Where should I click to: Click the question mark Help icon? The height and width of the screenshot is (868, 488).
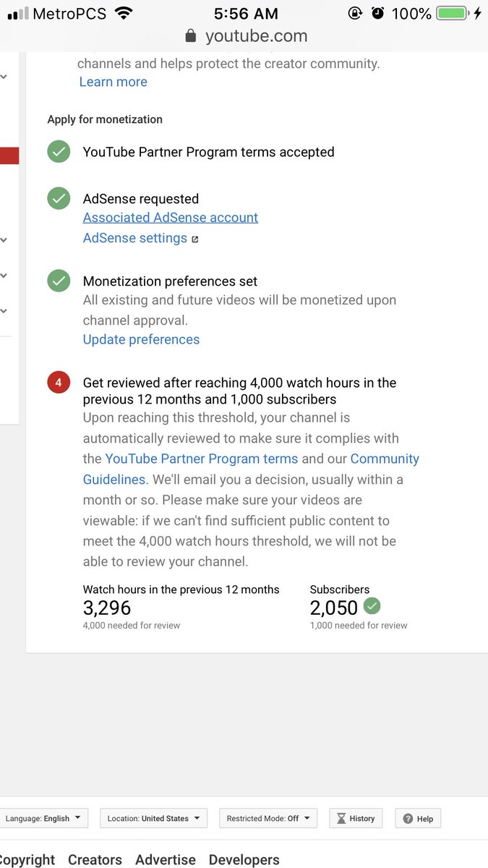(408, 819)
